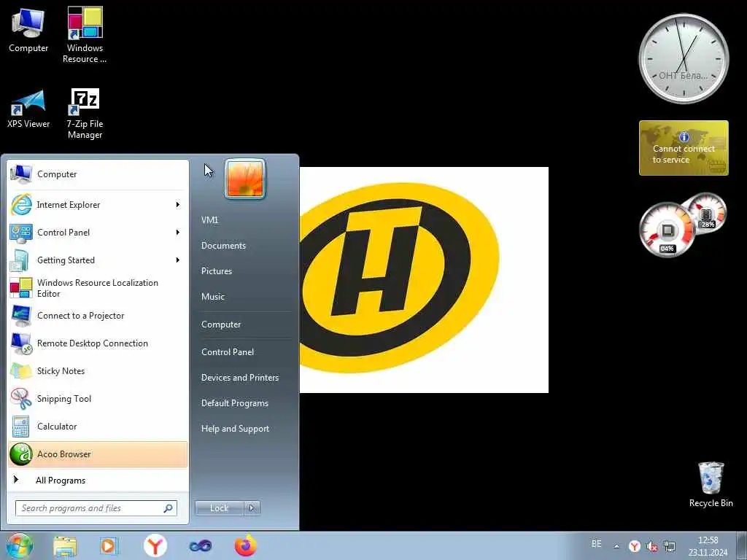747x560 pixels.
Task: Open Devices and Printers
Action: [239, 378]
